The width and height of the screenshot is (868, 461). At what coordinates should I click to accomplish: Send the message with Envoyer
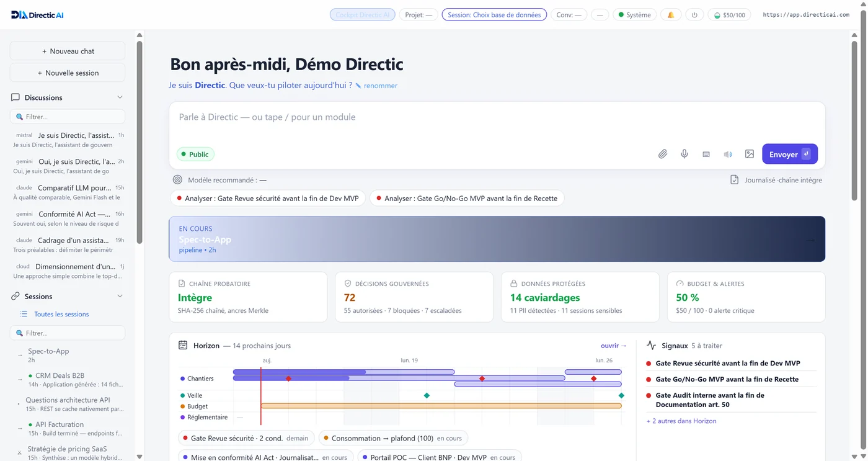pyautogui.click(x=790, y=154)
